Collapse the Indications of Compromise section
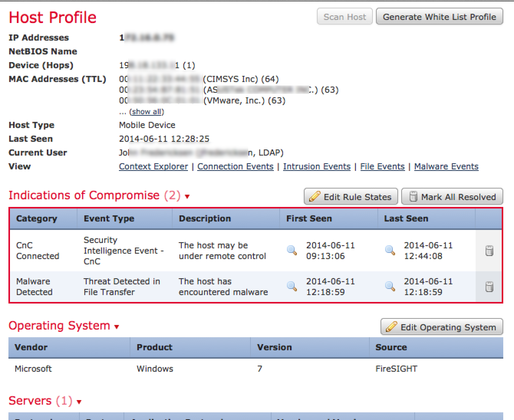This screenshot has width=514, height=420. pyautogui.click(x=187, y=197)
